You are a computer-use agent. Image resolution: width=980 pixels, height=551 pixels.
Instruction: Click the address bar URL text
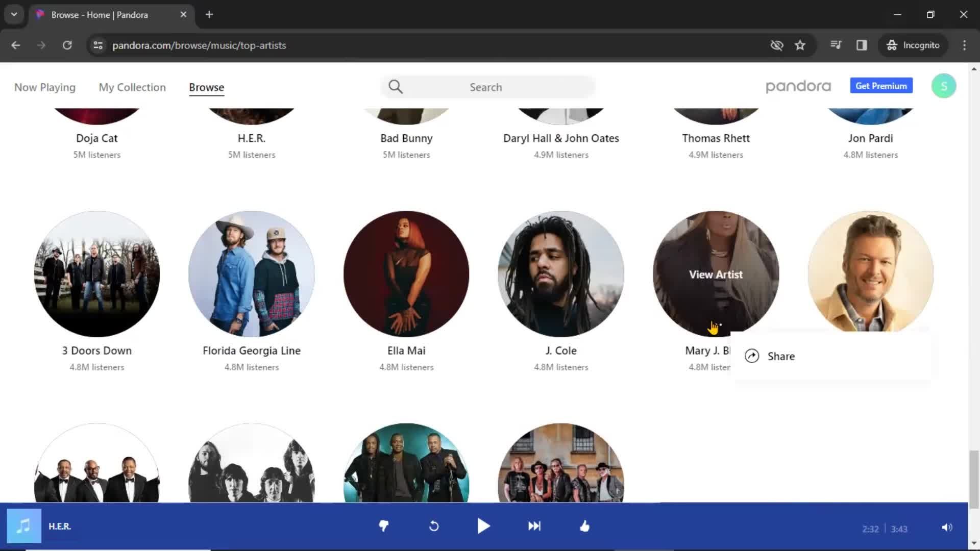(199, 45)
